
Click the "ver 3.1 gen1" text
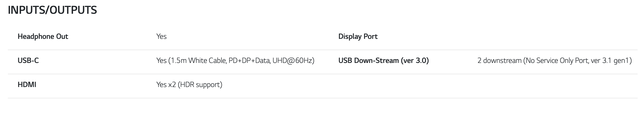(x=610, y=61)
